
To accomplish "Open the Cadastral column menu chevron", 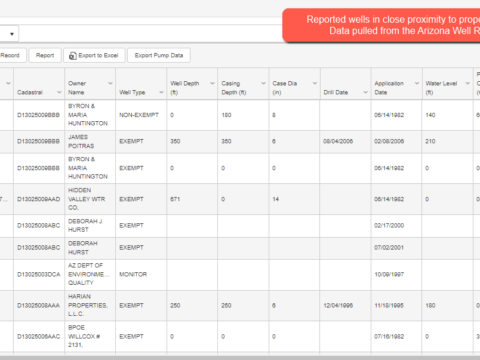I will pyautogui.click(x=59, y=92).
